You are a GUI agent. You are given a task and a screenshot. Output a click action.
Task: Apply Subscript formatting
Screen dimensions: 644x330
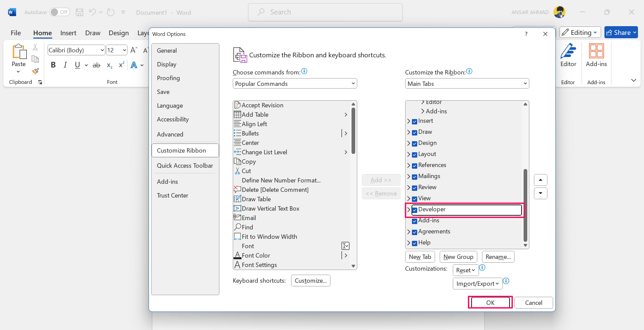[x=109, y=65]
